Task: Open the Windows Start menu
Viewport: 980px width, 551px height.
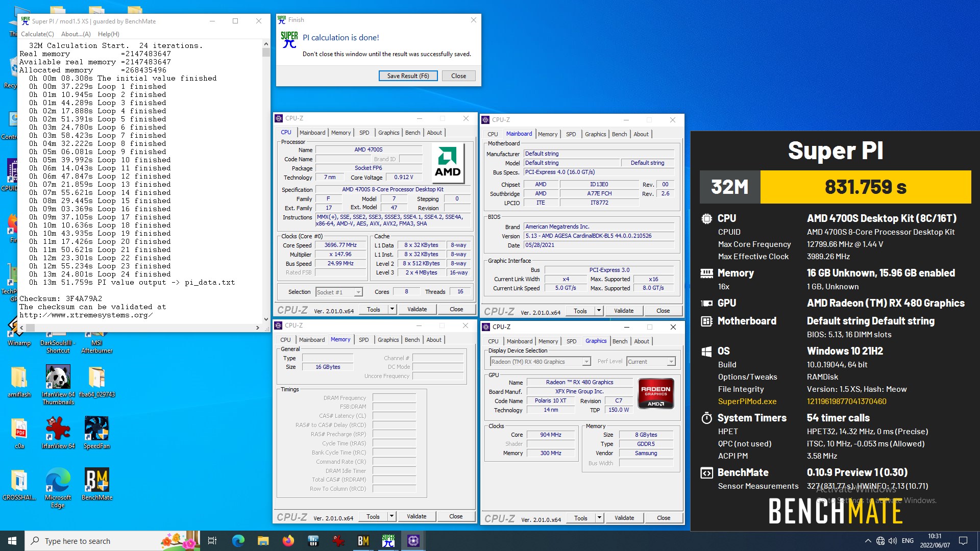Action: [x=12, y=541]
